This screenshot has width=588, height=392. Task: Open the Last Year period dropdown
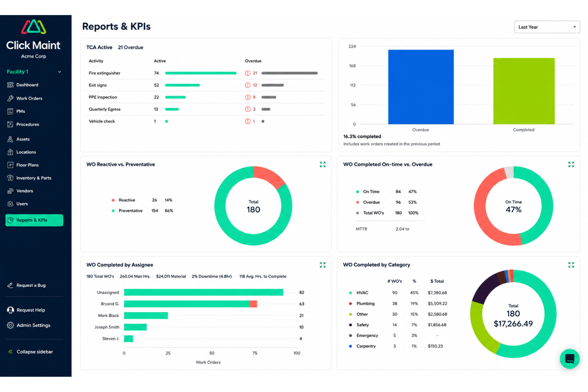(x=547, y=27)
